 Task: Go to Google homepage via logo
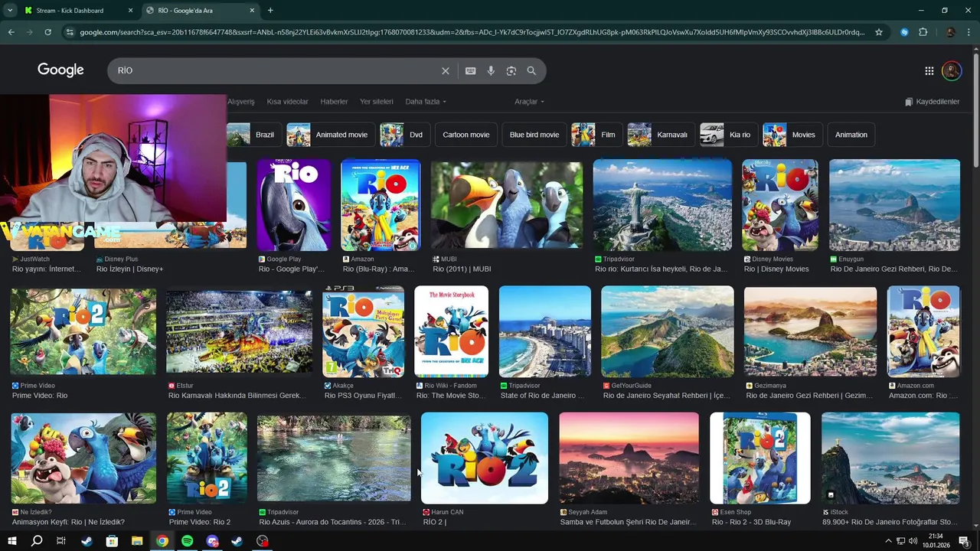[x=60, y=70]
